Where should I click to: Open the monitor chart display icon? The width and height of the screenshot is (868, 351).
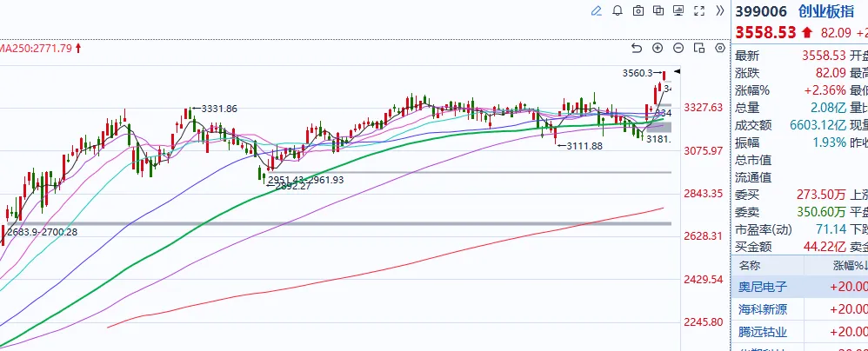point(678,10)
